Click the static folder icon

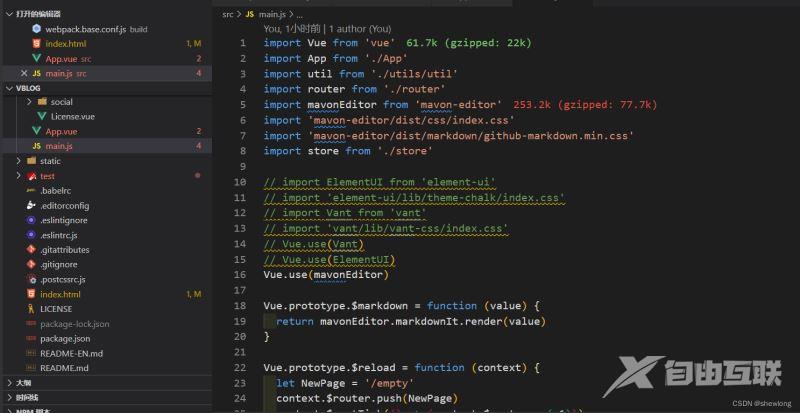(x=32, y=161)
